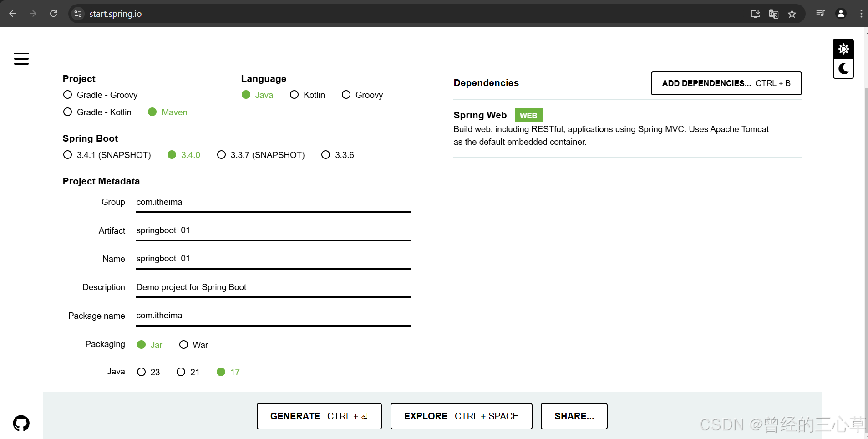Select Spring Boot 3.3.7 (SNAPSHOT)

(x=261, y=155)
